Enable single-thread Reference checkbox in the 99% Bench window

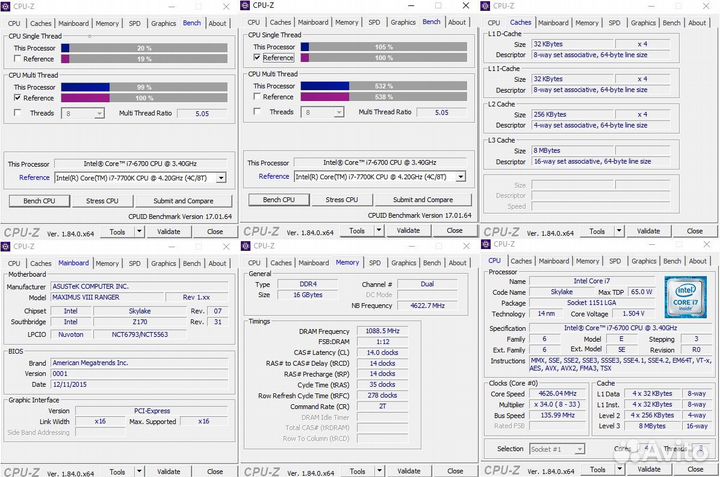point(17,59)
